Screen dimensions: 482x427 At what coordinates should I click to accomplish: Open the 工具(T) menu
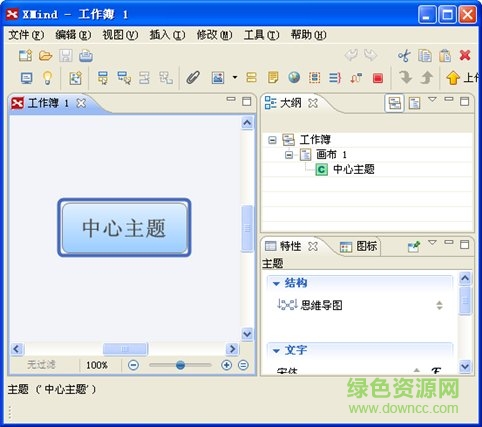click(261, 35)
